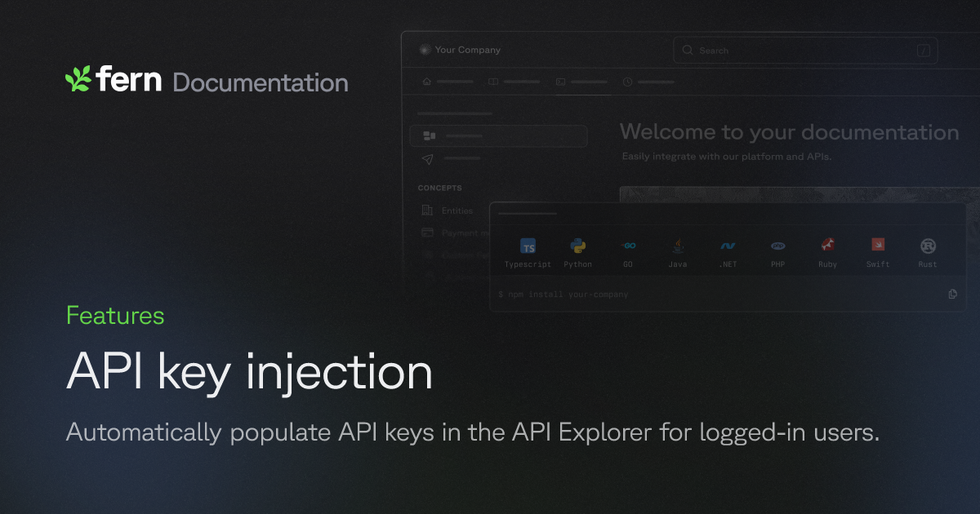Click the Your Company logo icon

point(425,50)
